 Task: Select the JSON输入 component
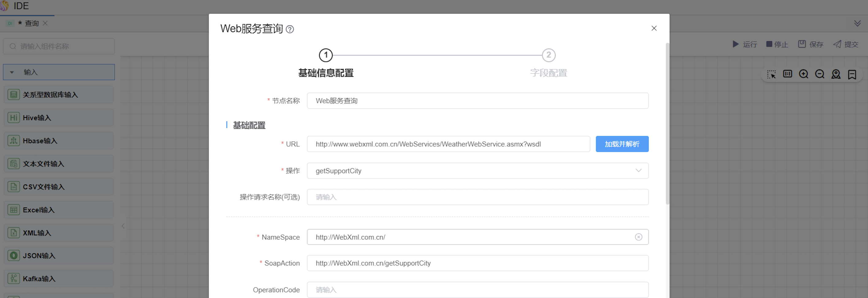[59, 256]
